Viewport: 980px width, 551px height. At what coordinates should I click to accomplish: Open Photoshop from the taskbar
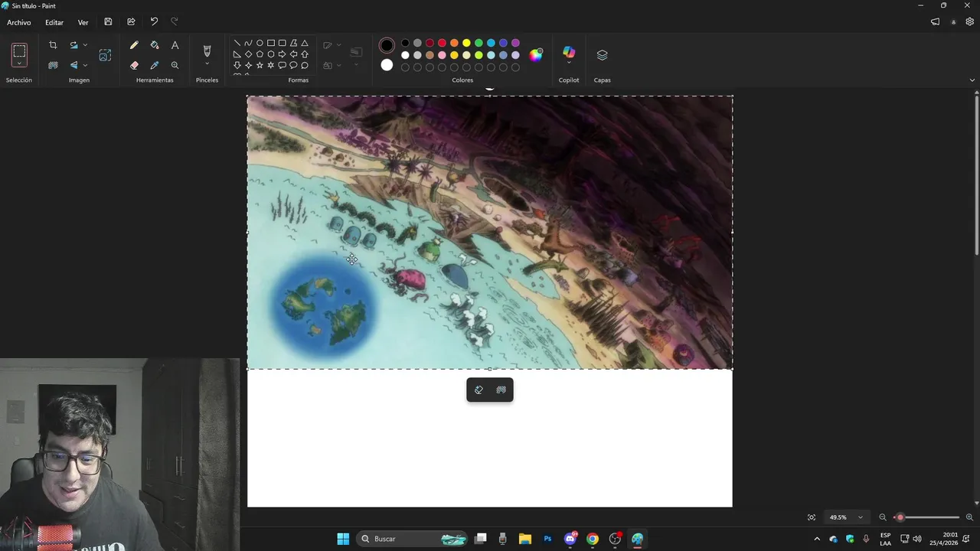547,539
